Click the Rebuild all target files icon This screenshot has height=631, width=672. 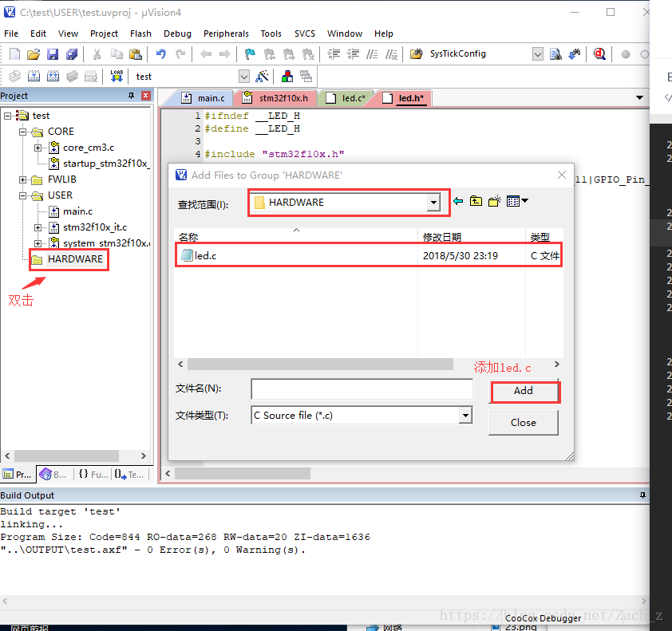[53, 77]
